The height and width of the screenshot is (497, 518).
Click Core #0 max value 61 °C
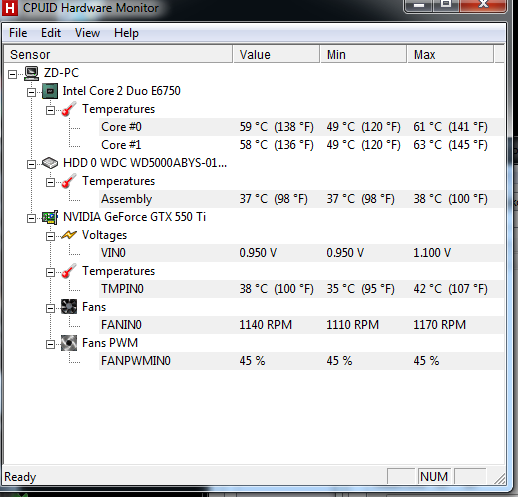(450, 127)
